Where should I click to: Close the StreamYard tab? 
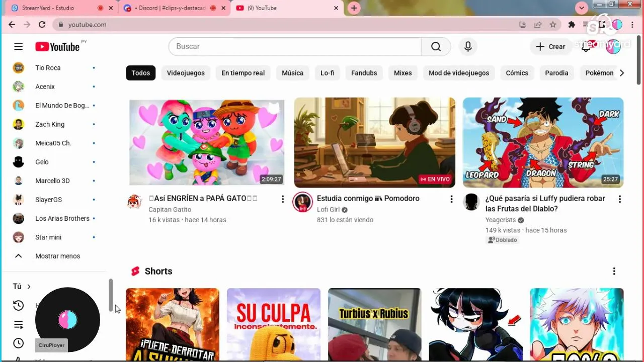click(x=111, y=8)
